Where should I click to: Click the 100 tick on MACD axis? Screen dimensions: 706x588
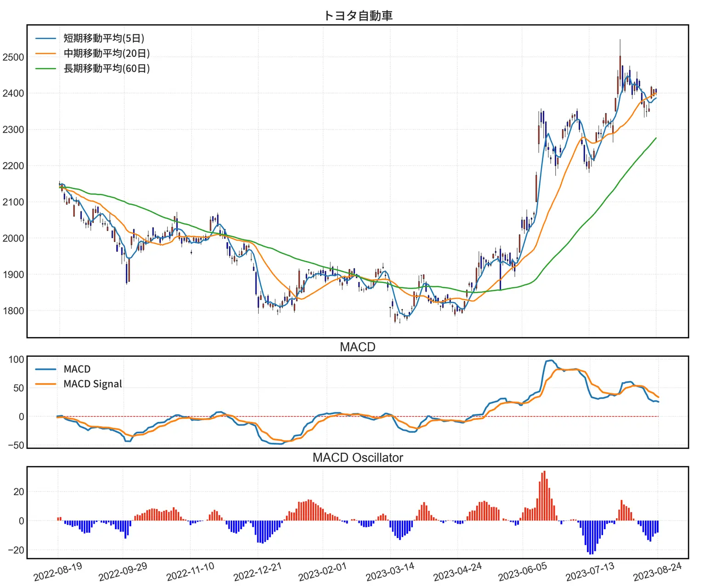pos(17,360)
